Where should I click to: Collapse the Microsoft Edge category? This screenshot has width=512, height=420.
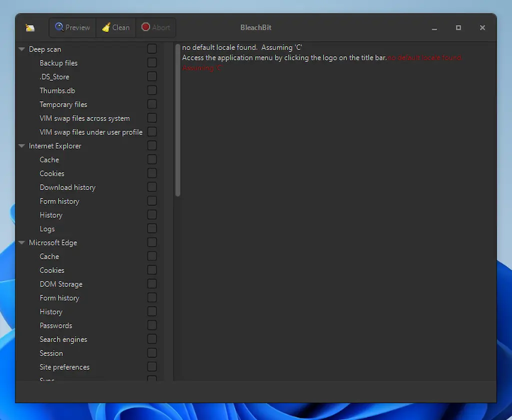pos(22,242)
